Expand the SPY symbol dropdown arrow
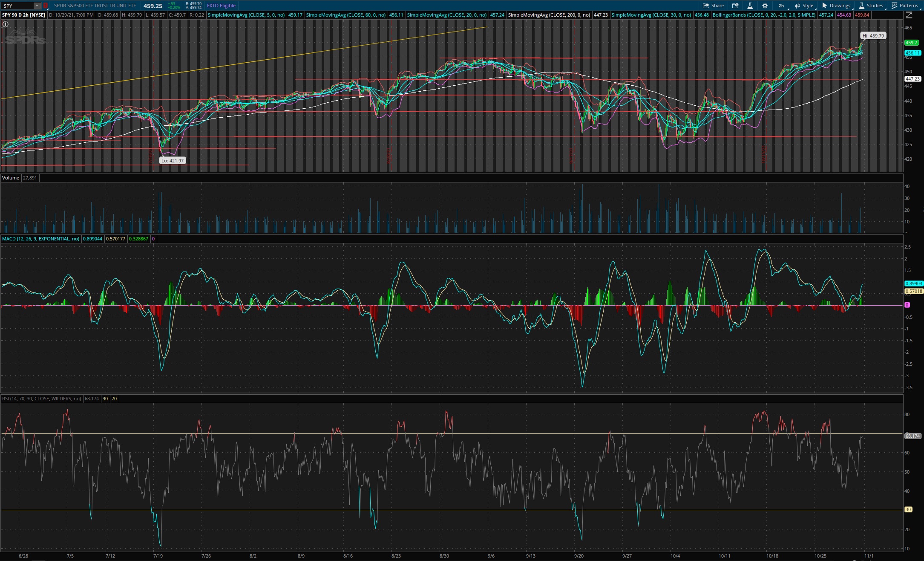The image size is (924, 561). [x=37, y=6]
